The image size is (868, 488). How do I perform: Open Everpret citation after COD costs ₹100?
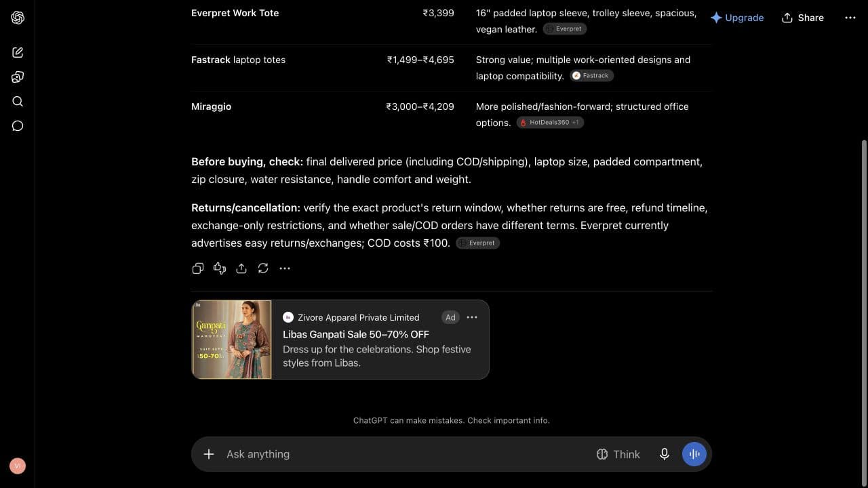click(x=478, y=243)
